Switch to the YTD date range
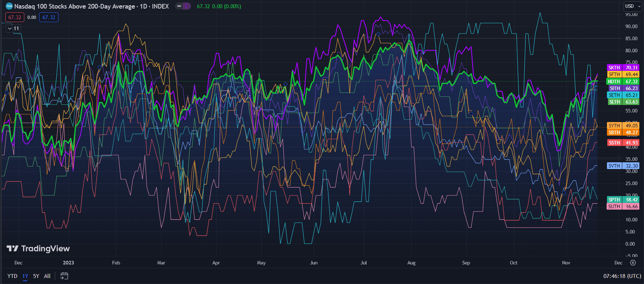Screen dimensions: 644x284 tap(12, 276)
